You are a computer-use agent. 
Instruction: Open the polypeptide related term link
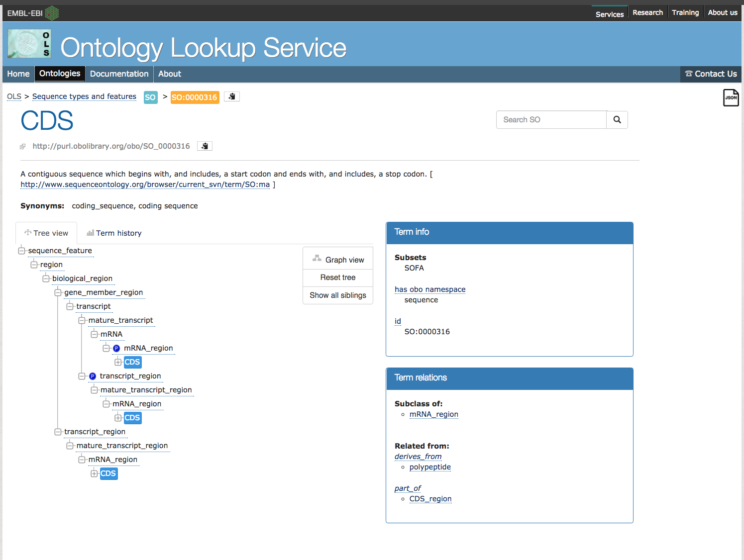[x=430, y=467]
